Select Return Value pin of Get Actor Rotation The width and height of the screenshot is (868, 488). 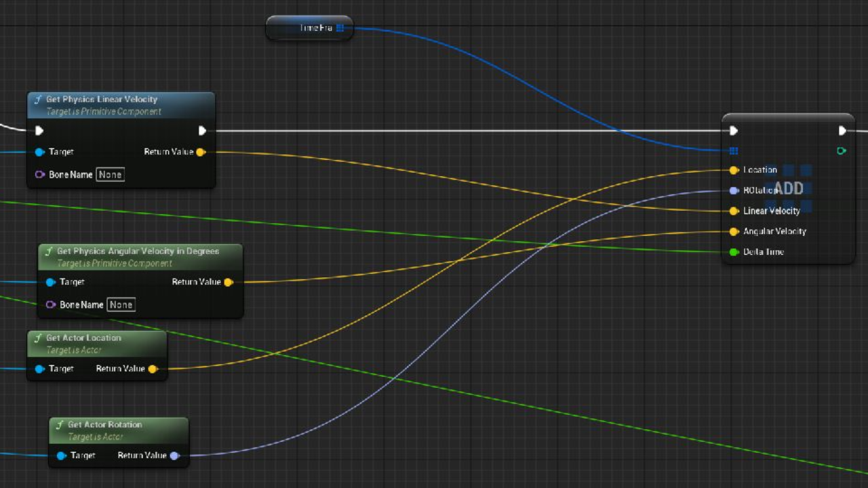(174, 455)
